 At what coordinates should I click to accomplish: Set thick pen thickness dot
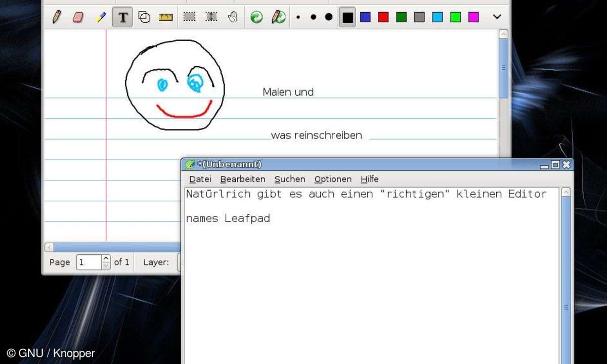(x=329, y=17)
